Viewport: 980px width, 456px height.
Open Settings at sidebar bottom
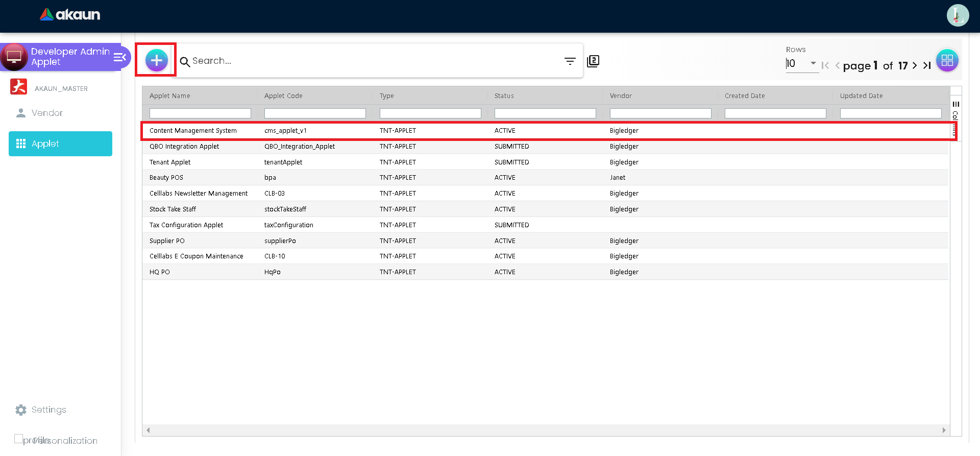click(x=48, y=410)
